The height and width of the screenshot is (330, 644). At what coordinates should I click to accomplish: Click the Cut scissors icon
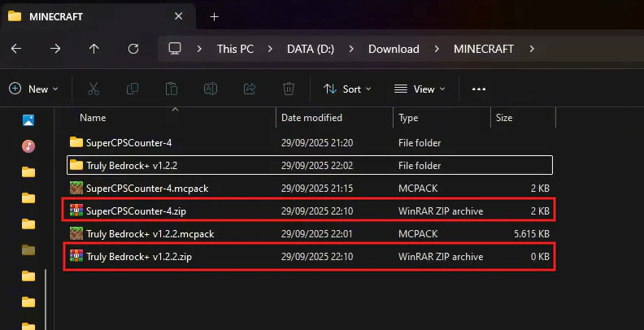tap(94, 89)
